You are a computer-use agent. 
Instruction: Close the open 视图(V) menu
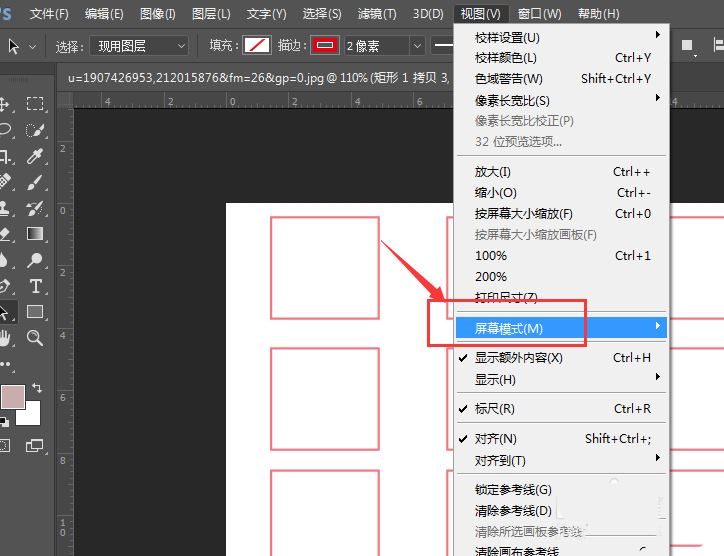point(481,14)
